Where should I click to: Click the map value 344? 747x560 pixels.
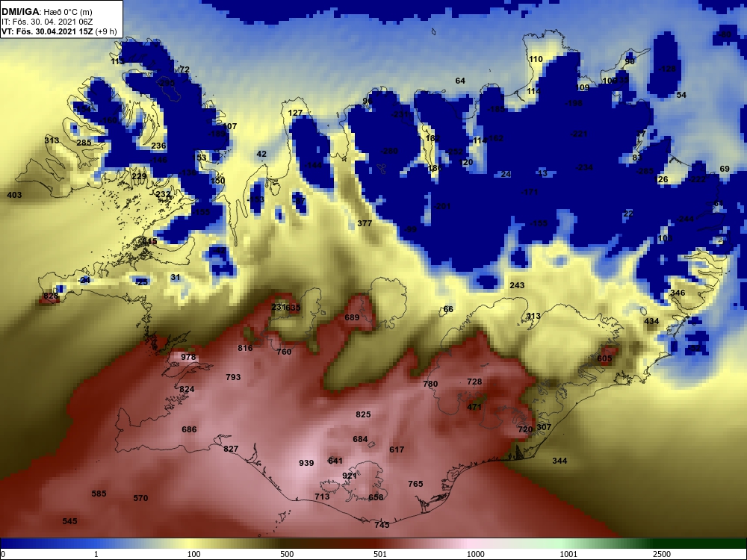click(x=560, y=461)
